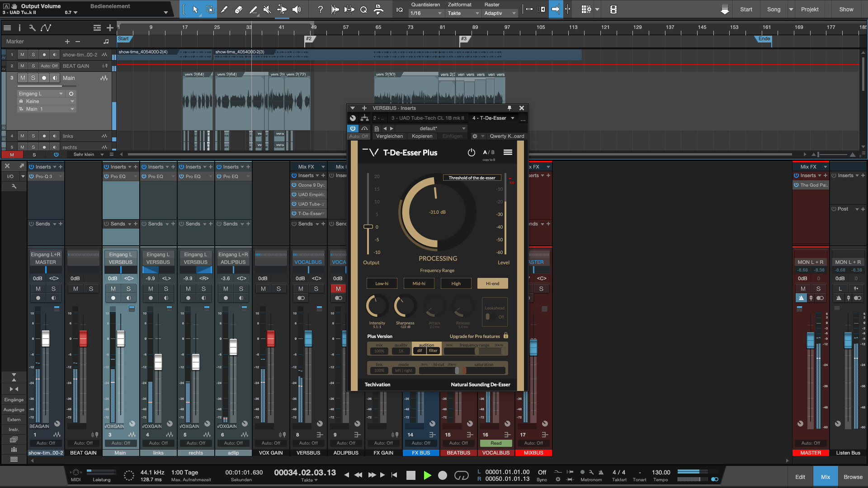Click the Mix tab at bottom right
Screen dimensions: 868x488
click(x=826, y=477)
